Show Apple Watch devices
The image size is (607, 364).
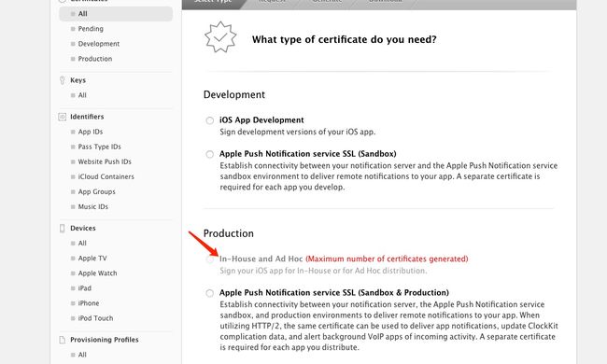[97, 273]
